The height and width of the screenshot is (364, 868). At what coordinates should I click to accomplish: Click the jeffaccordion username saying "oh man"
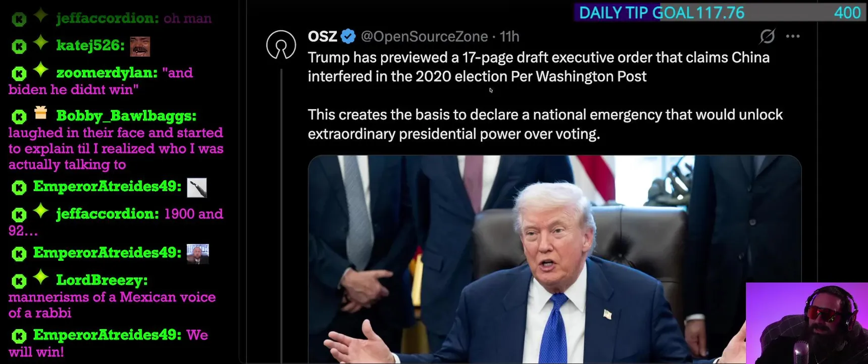pos(108,18)
